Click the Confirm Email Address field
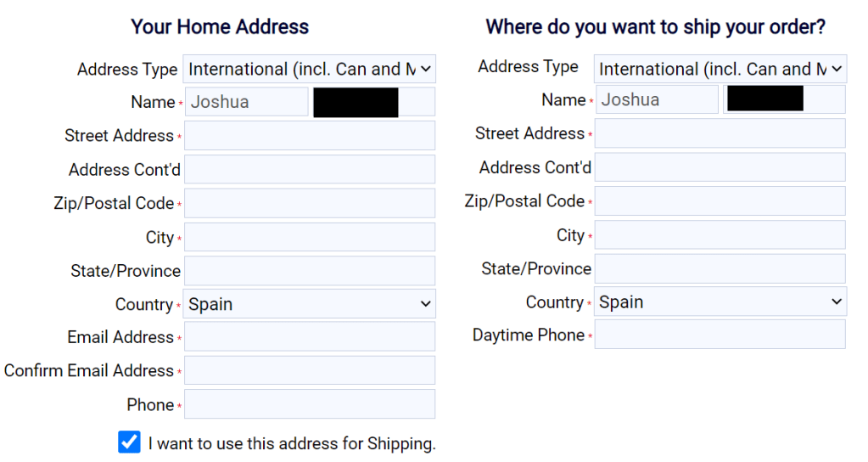This screenshot has width=868, height=462. [309, 370]
